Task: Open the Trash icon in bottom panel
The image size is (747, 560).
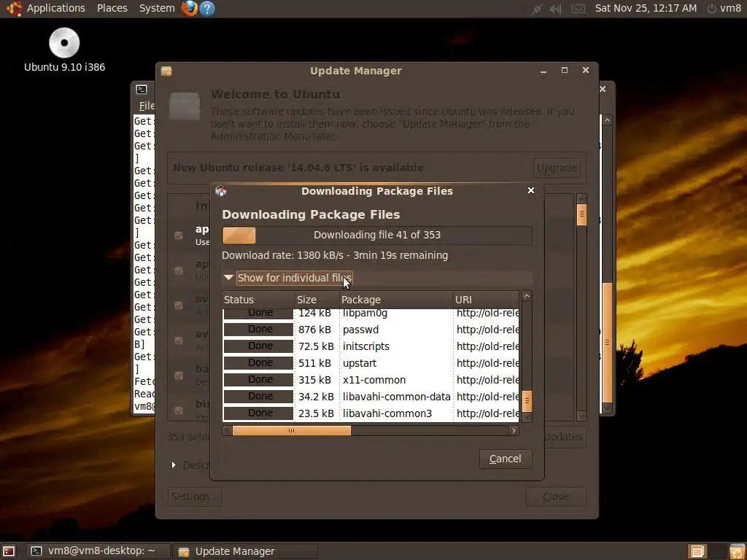Action: click(736, 551)
